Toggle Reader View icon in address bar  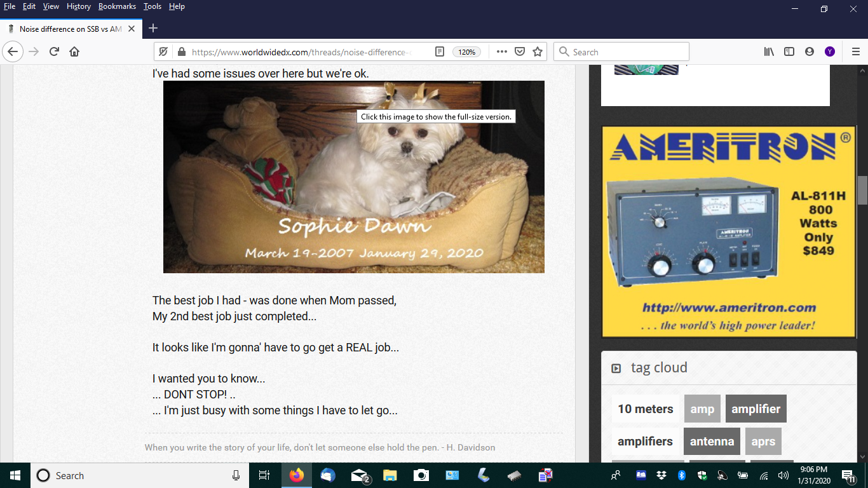[439, 52]
